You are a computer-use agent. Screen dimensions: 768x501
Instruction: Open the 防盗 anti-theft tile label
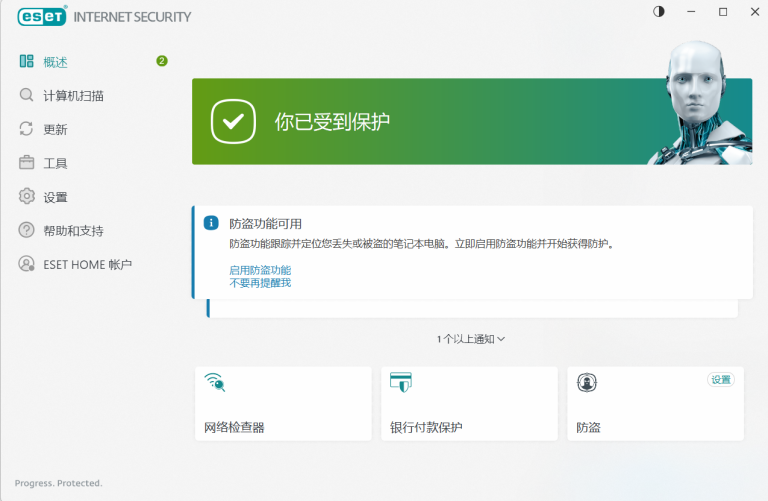point(588,428)
